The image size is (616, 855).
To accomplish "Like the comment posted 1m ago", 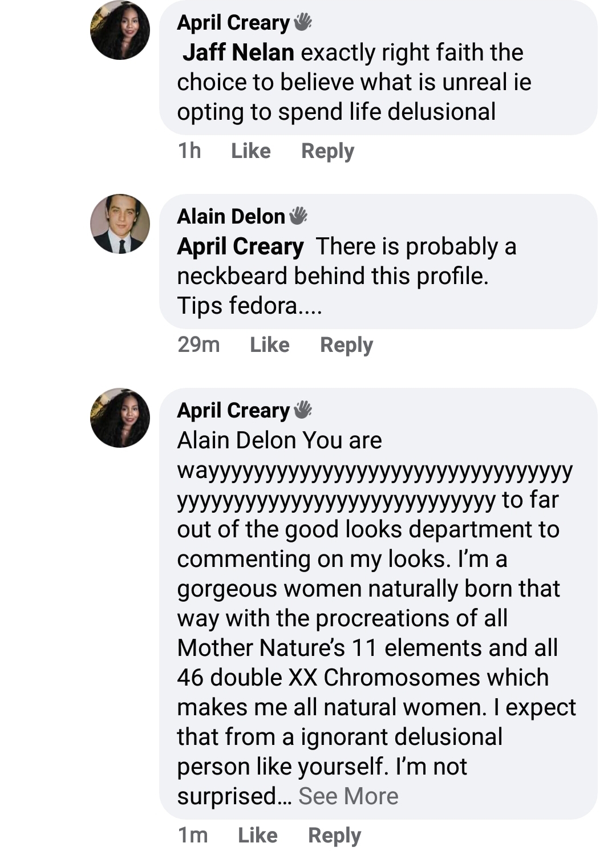I will coord(258,835).
